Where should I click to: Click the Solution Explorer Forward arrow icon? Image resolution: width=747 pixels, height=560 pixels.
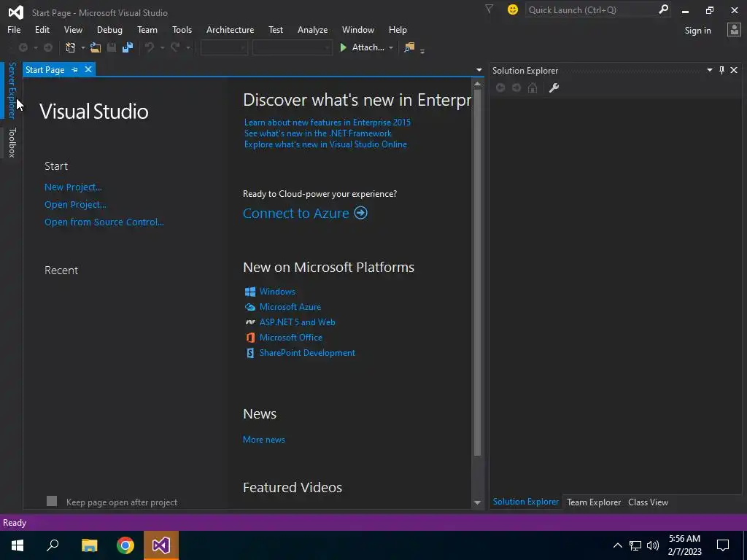coord(516,87)
